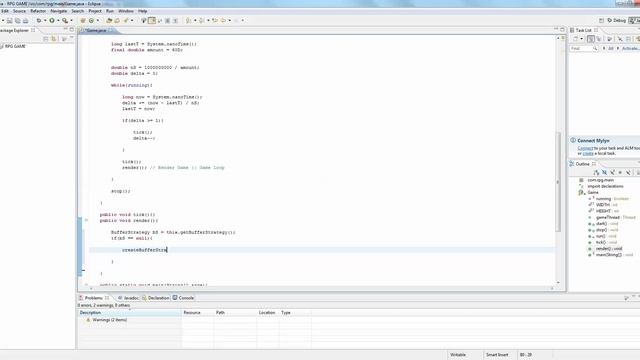Click the Last Edit Location icon
640x360 pixels.
(x=215, y=20)
